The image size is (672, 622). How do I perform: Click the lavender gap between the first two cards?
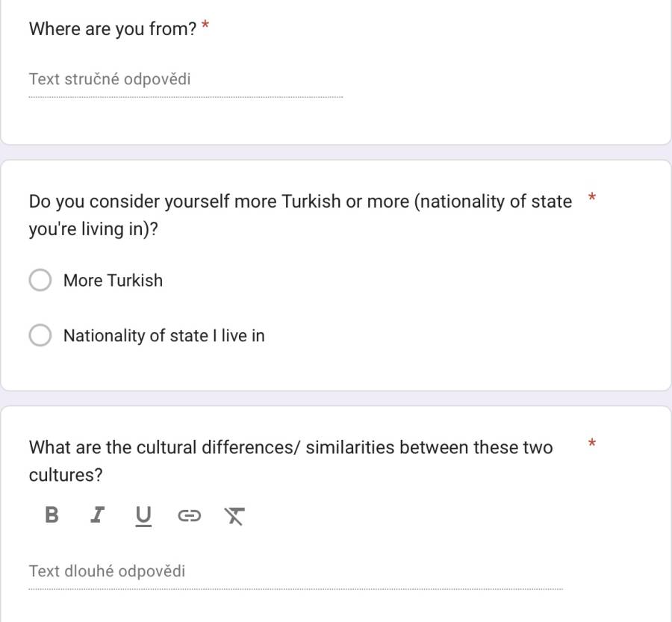(x=336, y=152)
